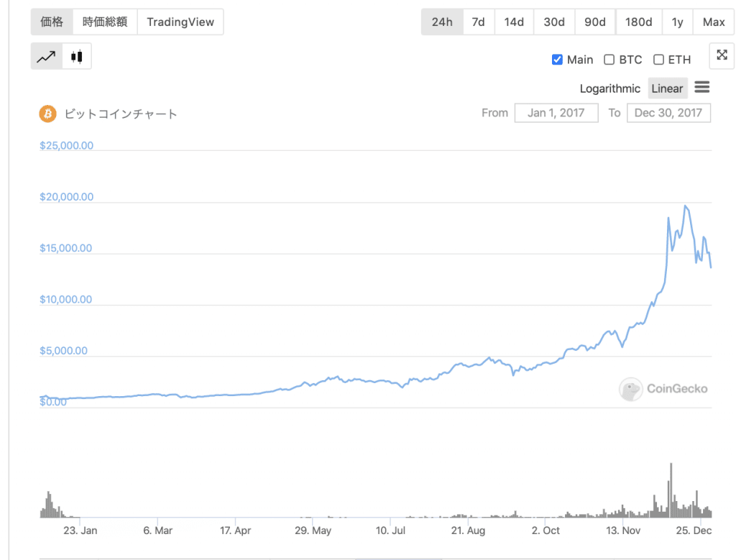Uncheck the Main price checkbox

(x=557, y=59)
